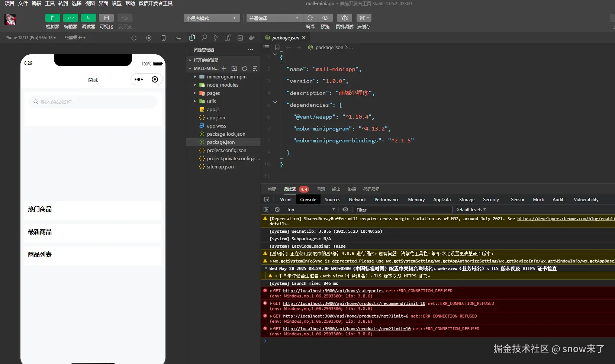
Task: Open the search icon in editor sidebar
Action: coord(204,38)
